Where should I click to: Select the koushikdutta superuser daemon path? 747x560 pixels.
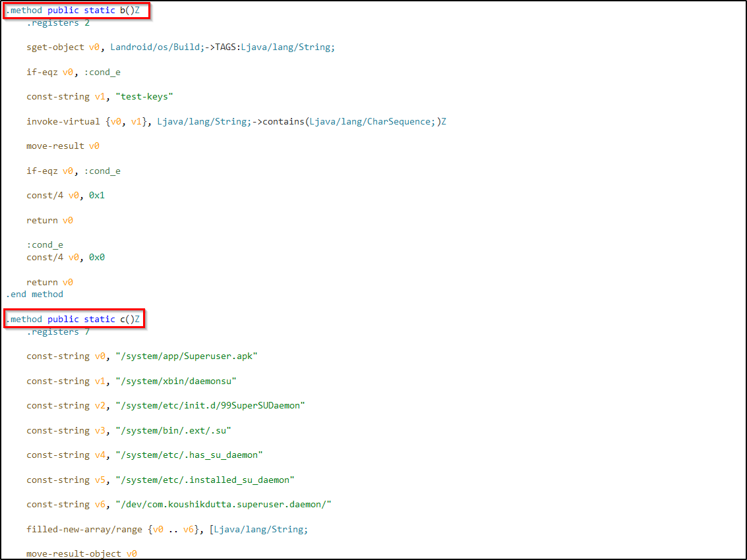click(223, 505)
